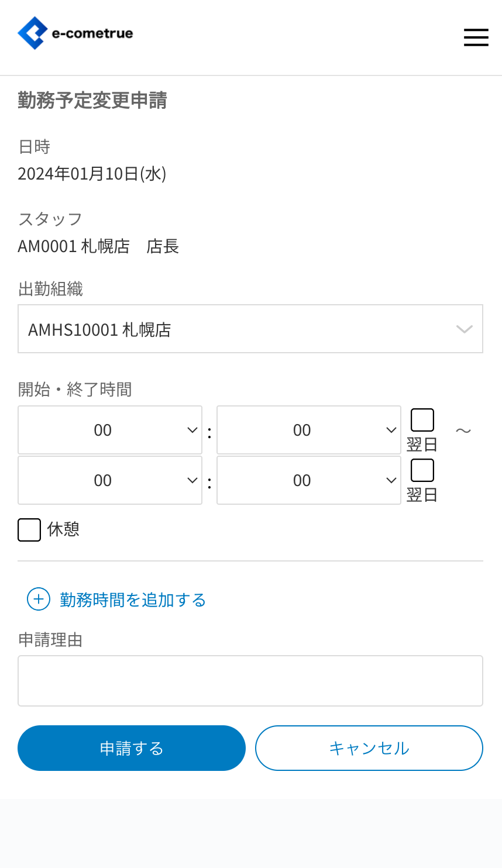Click the e-cometrue brand name text
Image resolution: width=502 pixels, height=868 pixels.
click(92, 33)
